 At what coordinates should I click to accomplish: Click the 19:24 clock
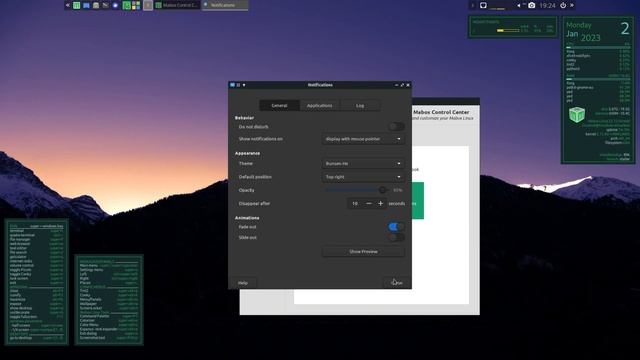[x=547, y=5]
